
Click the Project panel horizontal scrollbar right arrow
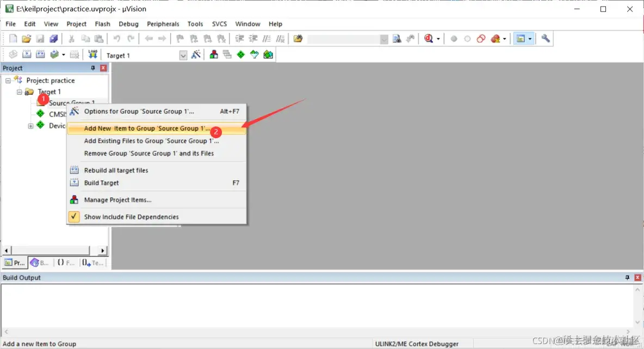pos(103,250)
